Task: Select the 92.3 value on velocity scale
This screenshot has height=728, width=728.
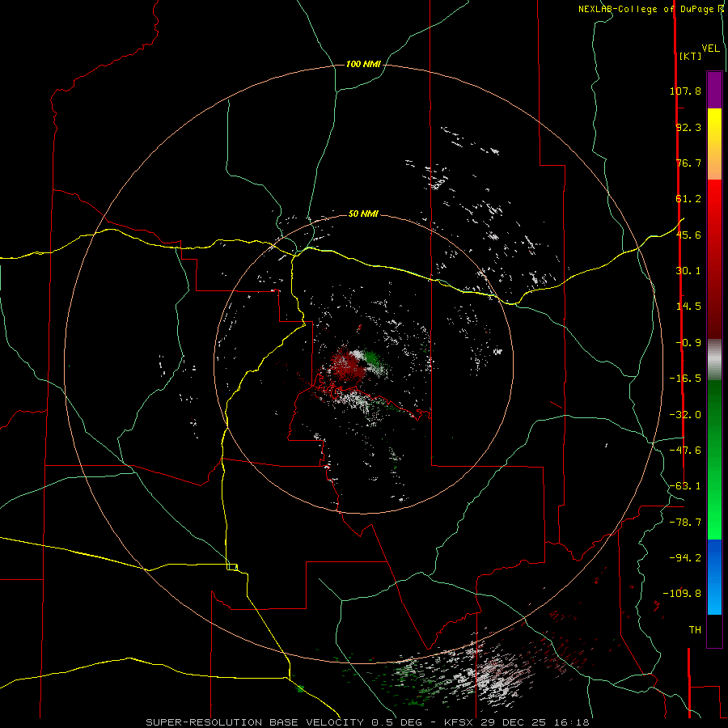Action: click(x=688, y=127)
